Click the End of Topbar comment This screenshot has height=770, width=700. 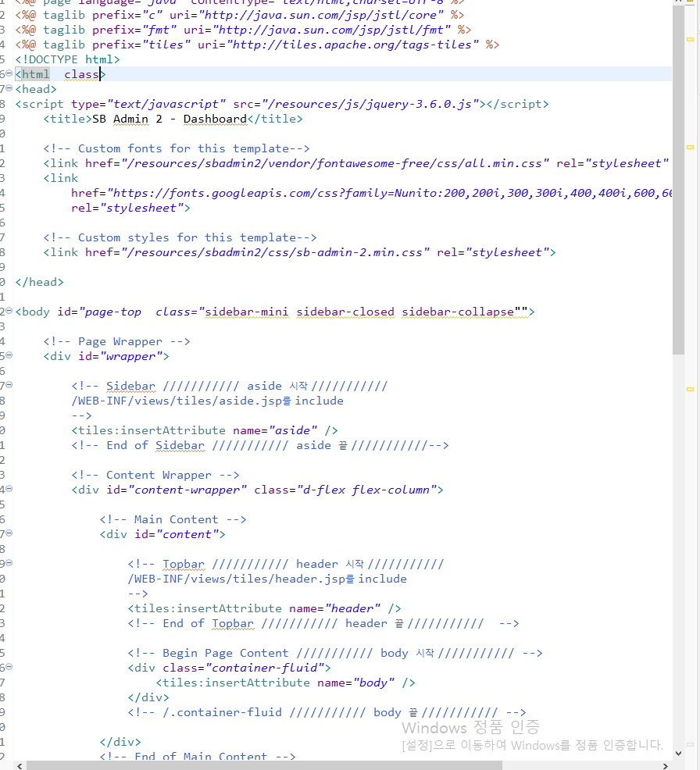[323, 623]
